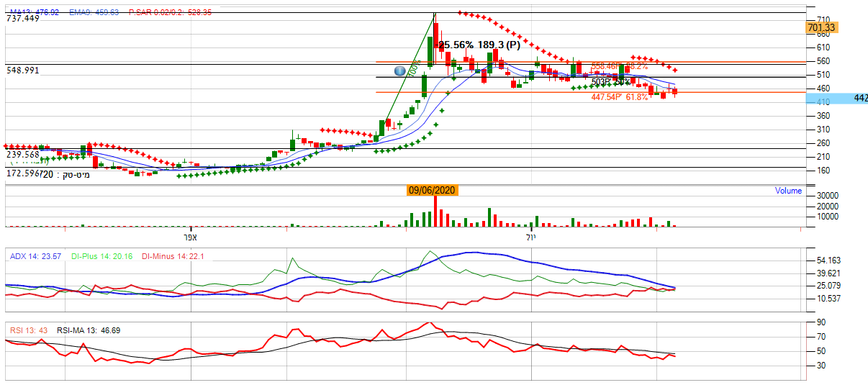This screenshot has width=868, height=385.
Task: Select the -25.56% 189.3 (P) measurement label
Action: 479,45
